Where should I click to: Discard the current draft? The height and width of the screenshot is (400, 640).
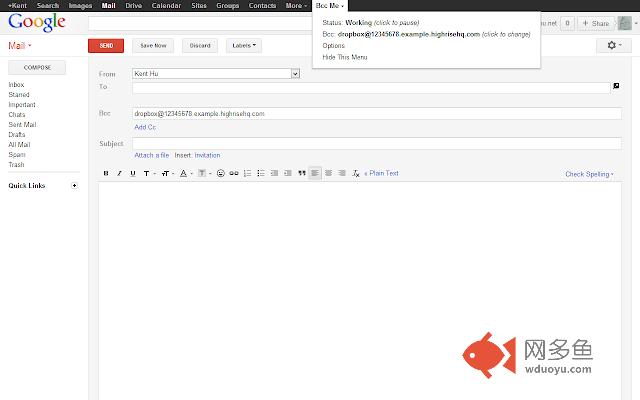tap(200, 46)
